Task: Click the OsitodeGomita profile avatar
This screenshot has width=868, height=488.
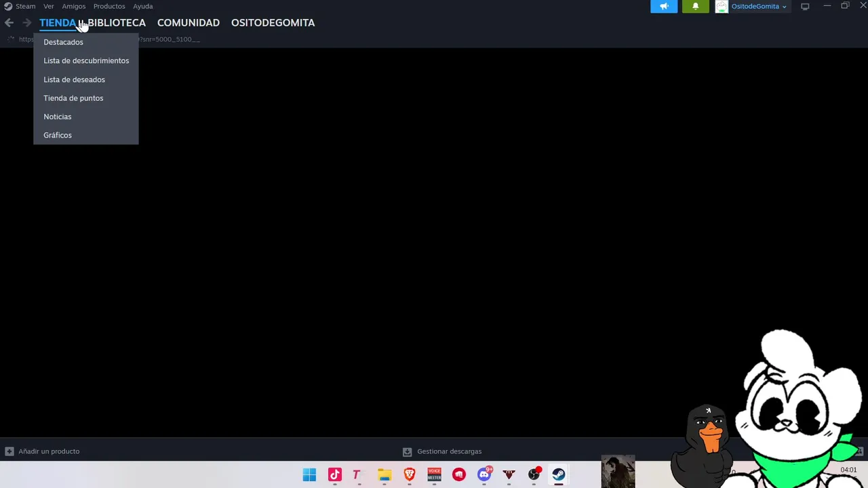Action: [x=722, y=7]
